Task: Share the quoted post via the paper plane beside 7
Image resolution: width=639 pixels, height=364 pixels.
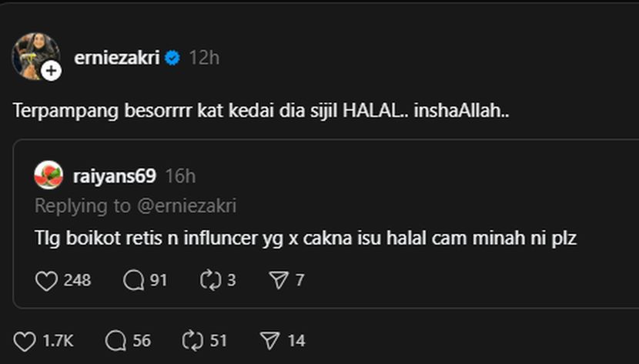Action: point(278,281)
